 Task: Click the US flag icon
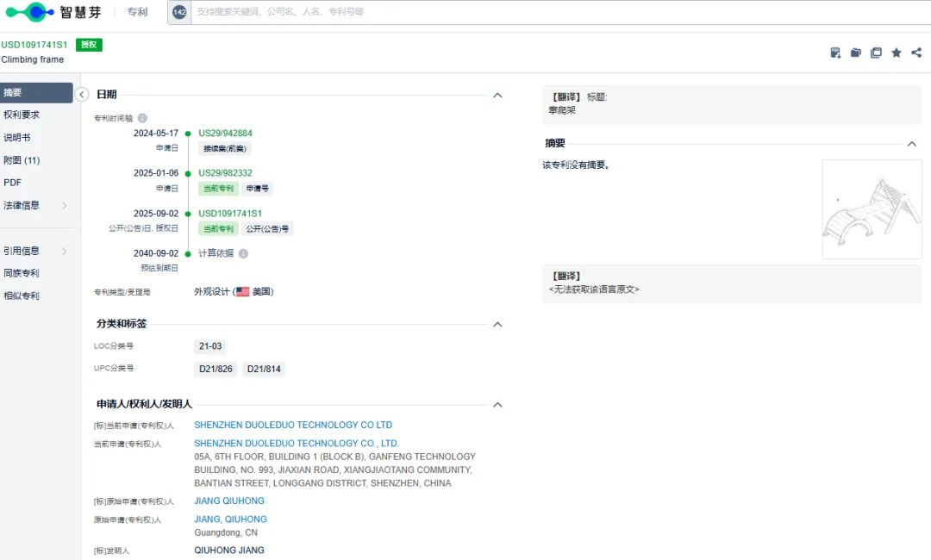coord(242,292)
